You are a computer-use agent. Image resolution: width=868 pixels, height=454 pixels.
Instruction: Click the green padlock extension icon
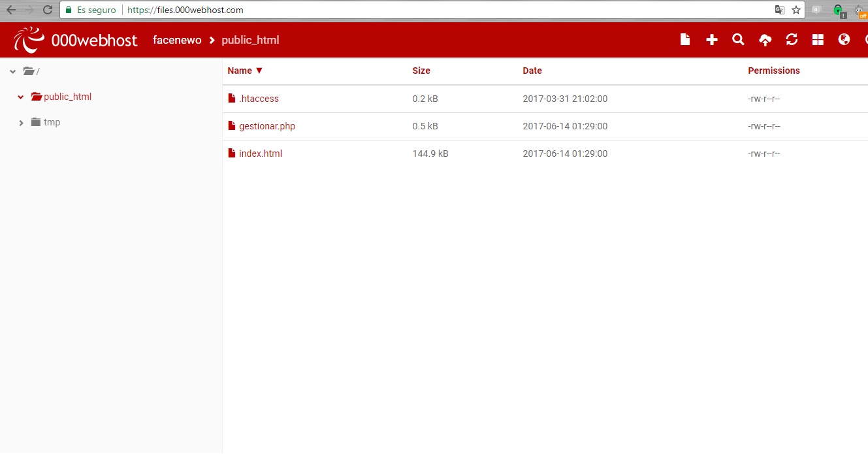839,10
